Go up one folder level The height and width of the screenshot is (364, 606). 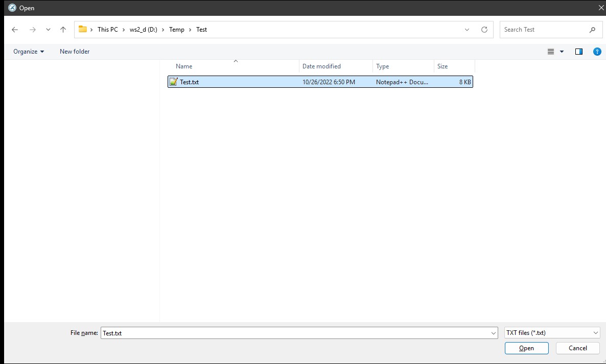(x=63, y=30)
